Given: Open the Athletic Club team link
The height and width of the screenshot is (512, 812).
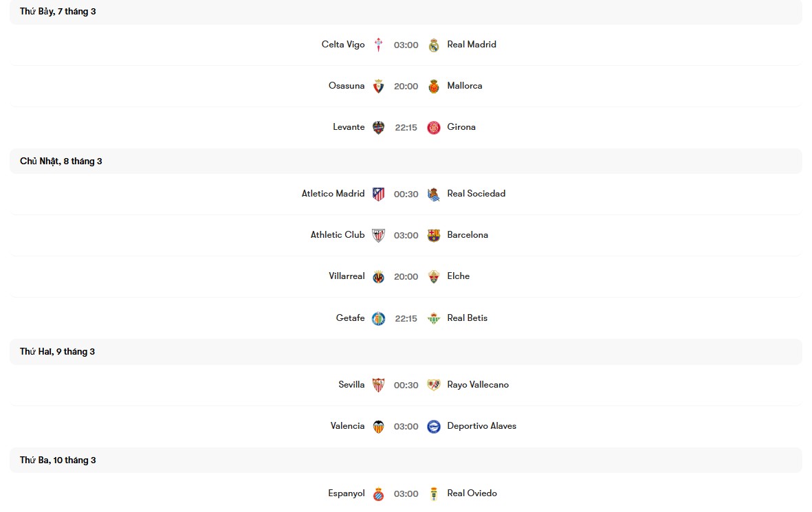Looking at the screenshot, I should pyautogui.click(x=338, y=235).
